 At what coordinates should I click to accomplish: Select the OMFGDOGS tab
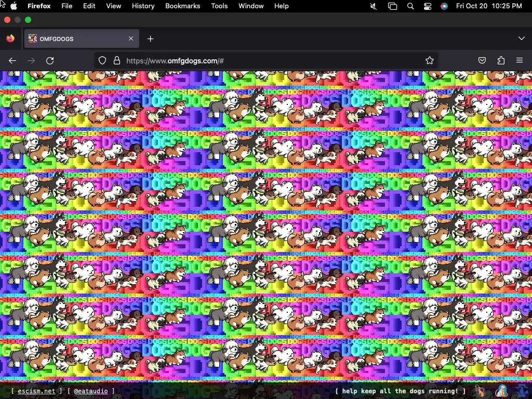tap(82, 38)
